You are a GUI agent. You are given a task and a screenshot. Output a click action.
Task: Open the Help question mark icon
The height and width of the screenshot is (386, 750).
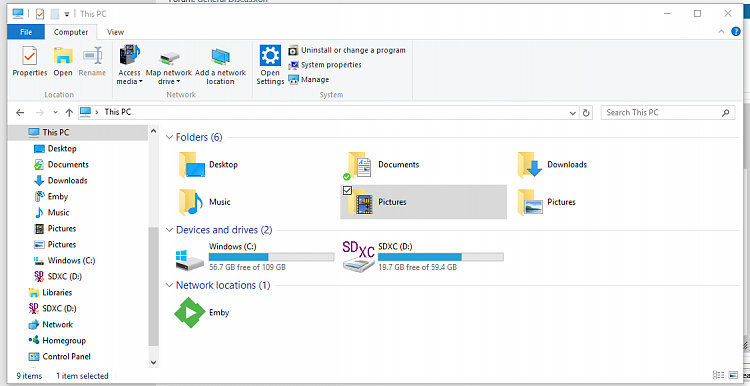tap(736, 32)
